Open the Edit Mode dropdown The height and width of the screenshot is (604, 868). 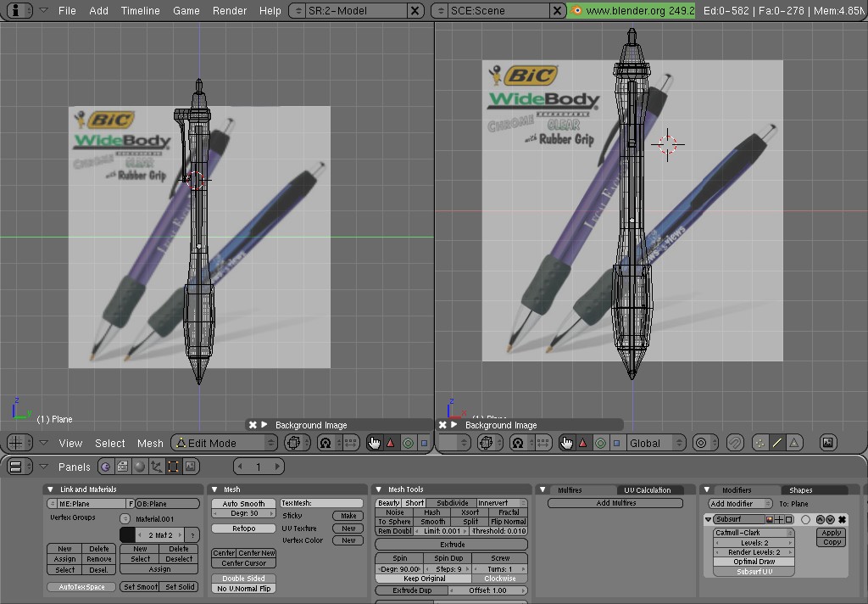(224, 443)
